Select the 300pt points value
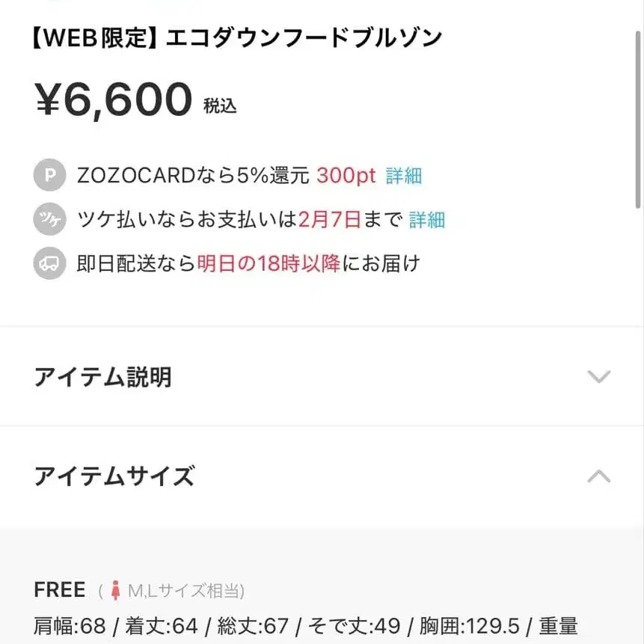This screenshot has height=644, width=644. 346,176
